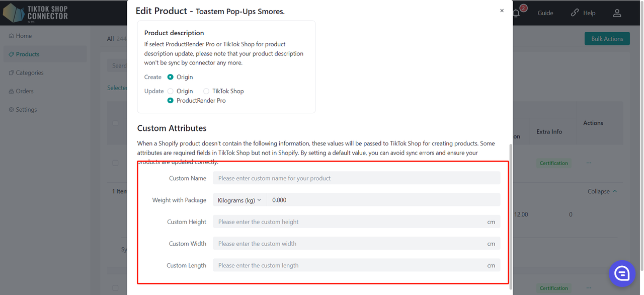Viewport: 644px width, 295px height.
Task: Select Origin radio under Create
Action: [171, 77]
